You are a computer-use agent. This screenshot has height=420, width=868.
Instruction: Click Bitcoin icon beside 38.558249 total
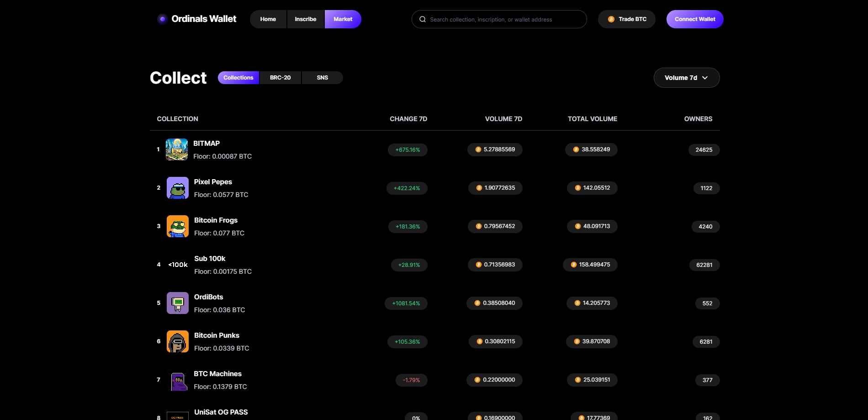pos(576,149)
